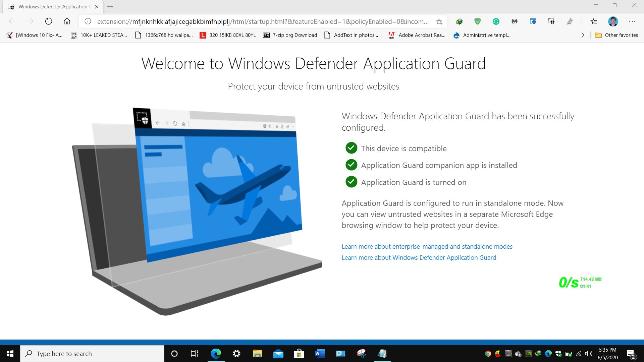This screenshot has height=362, width=644.
Task: Go to the Home page button
Action: point(67,21)
